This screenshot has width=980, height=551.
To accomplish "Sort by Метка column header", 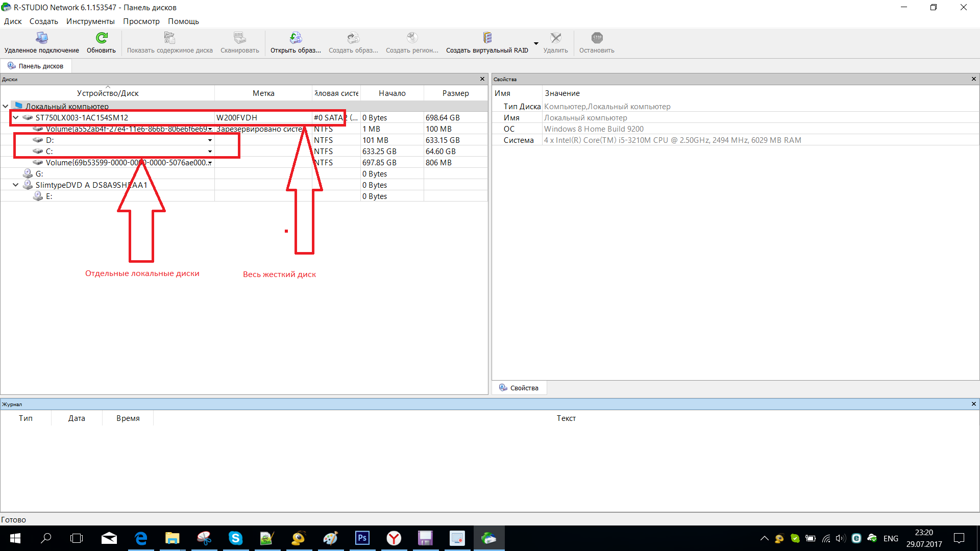I will 263,93.
